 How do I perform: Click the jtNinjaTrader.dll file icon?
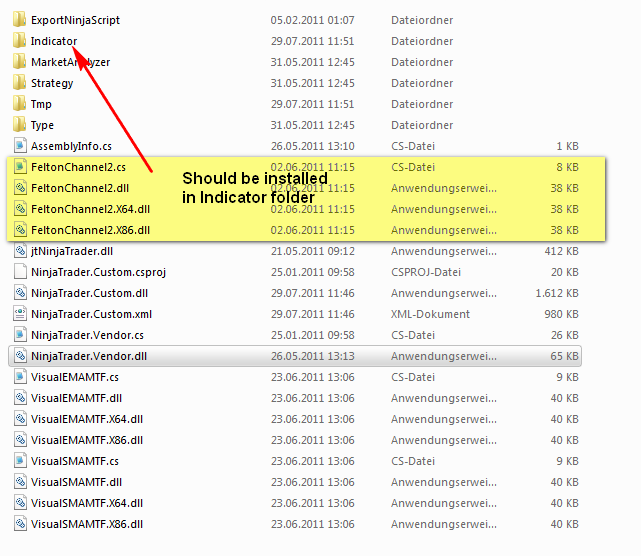point(20,251)
